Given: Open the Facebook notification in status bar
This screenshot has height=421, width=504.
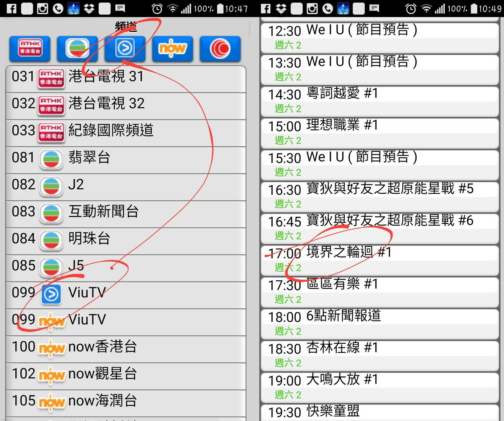Looking at the screenshot, I should (x=11, y=8).
